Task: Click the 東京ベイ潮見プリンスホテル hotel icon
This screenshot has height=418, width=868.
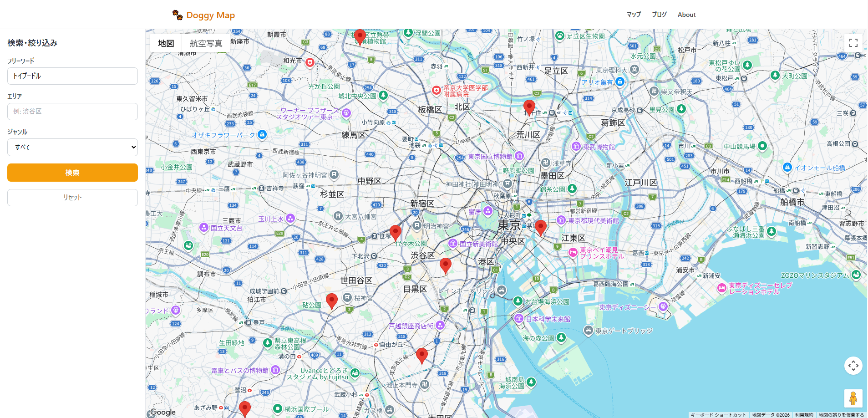Action: (573, 252)
